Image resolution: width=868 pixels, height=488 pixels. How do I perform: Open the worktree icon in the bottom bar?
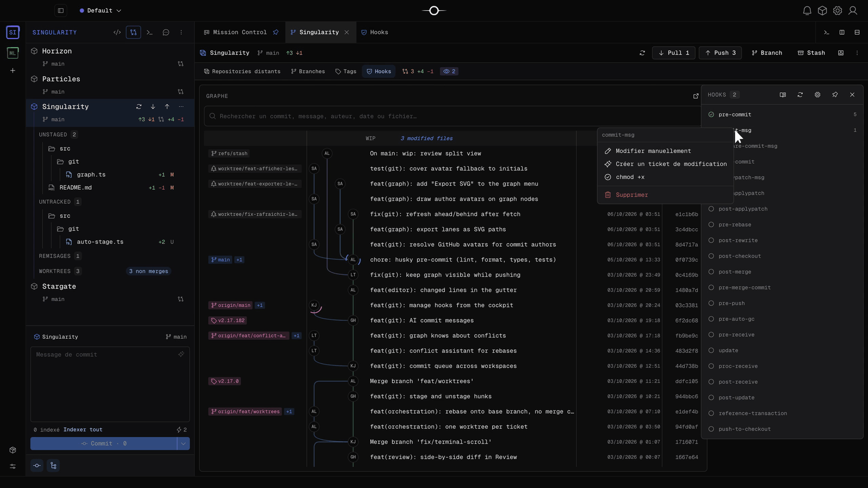click(53, 466)
